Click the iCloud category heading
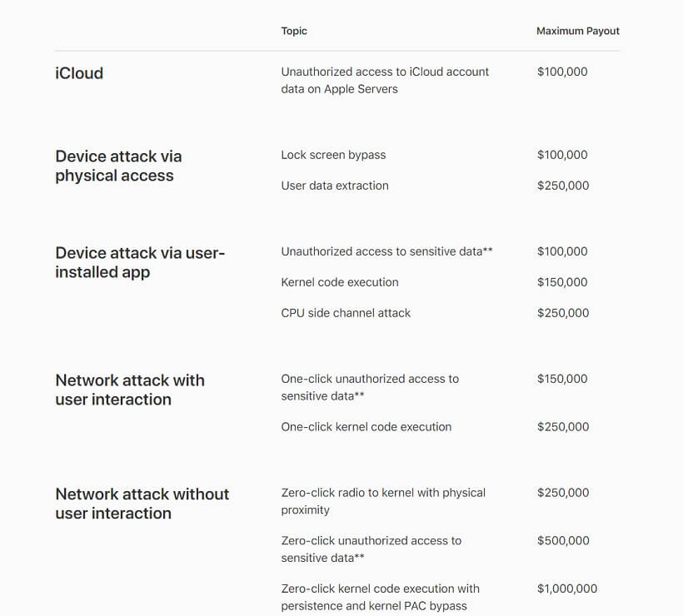This screenshot has height=616, width=683. pyautogui.click(x=79, y=73)
